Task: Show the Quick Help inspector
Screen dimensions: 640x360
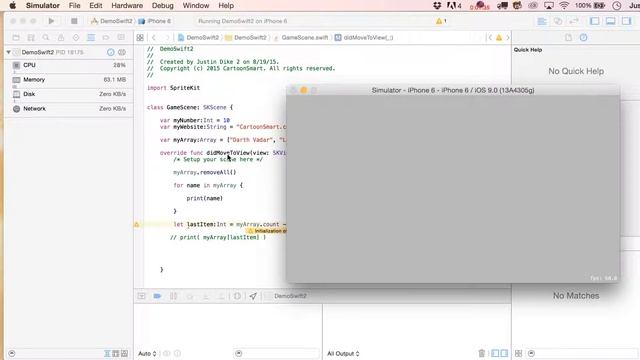Action: coord(584,38)
